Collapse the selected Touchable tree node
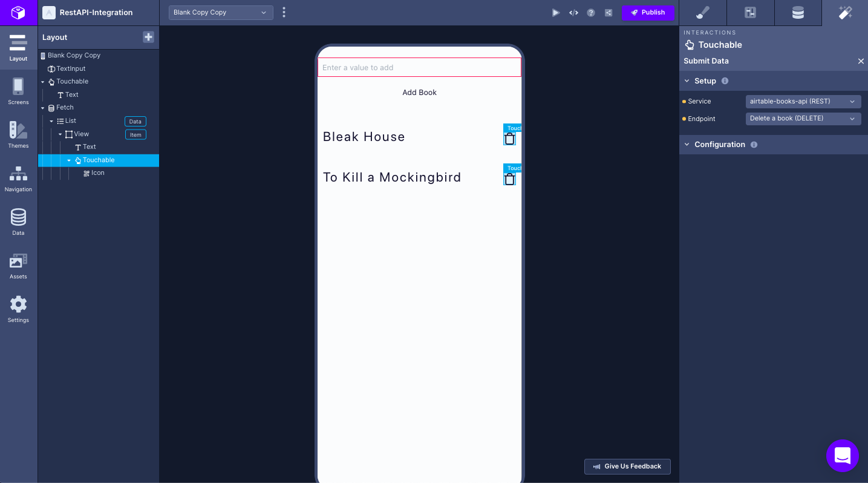This screenshot has width=868, height=483. click(x=69, y=160)
